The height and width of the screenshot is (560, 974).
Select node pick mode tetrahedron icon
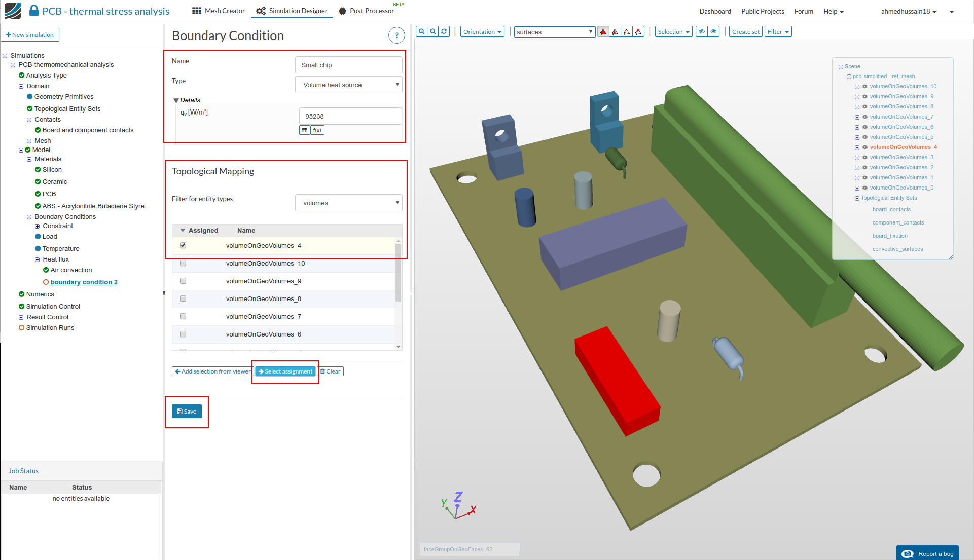click(639, 32)
